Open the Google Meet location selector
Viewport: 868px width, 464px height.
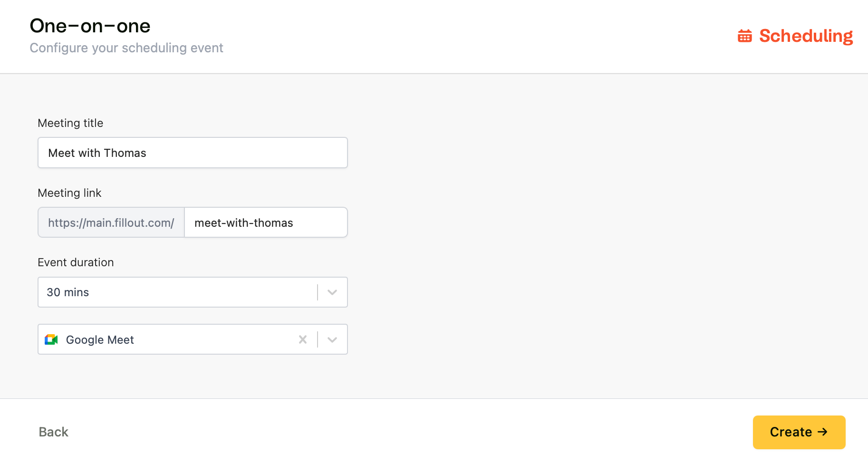(x=193, y=339)
